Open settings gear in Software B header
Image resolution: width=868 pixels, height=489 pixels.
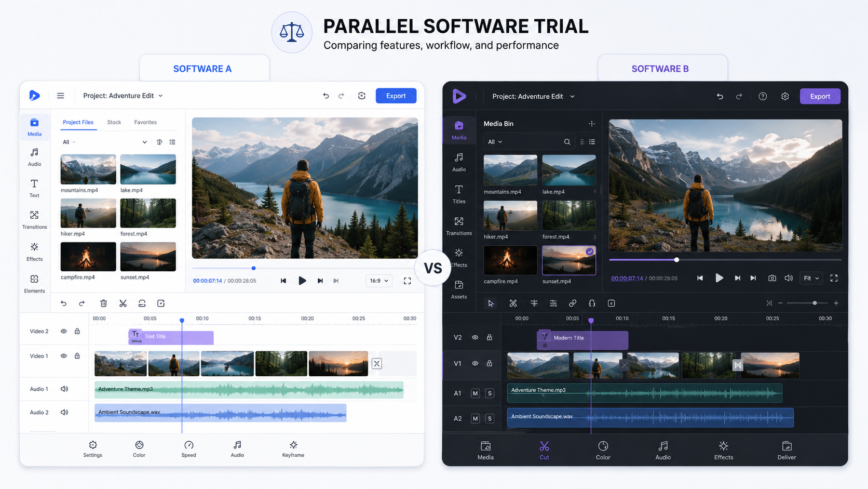tap(785, 96)
